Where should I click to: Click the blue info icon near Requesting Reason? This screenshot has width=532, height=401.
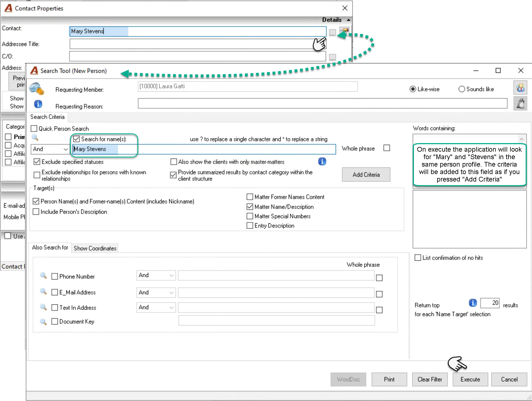pyautogui.click(x=38, y=104)
